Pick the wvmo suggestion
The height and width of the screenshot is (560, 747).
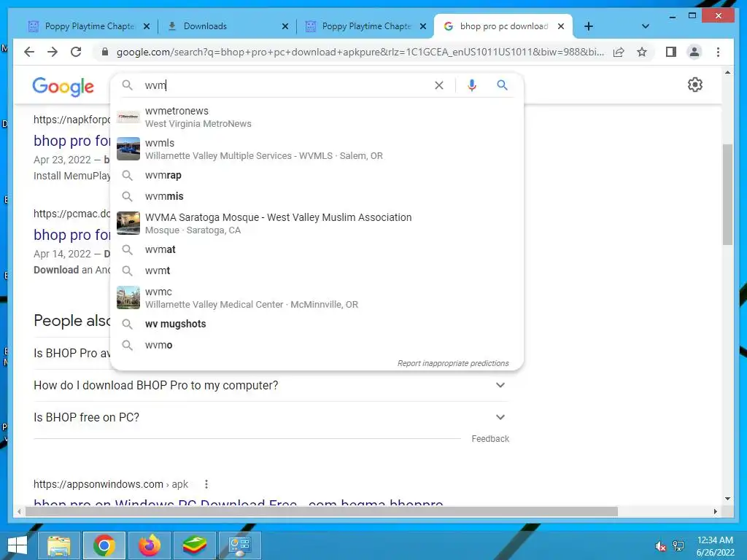coord(317,345)
